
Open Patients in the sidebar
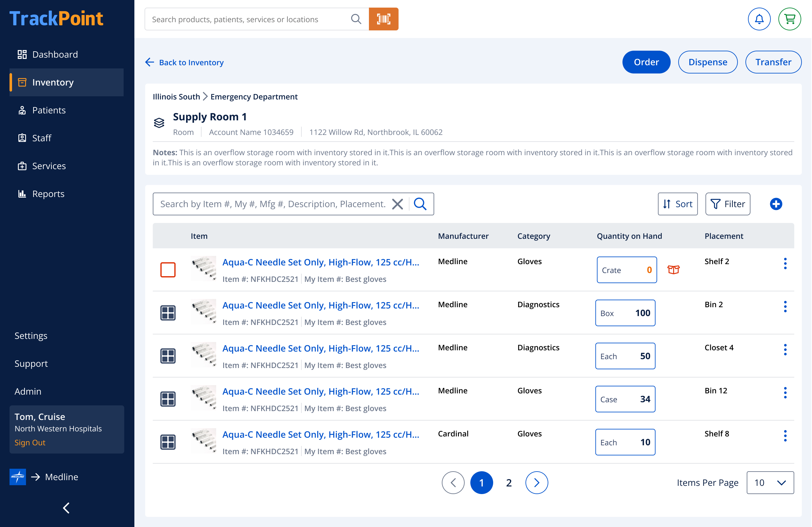[x=49, y=110]
